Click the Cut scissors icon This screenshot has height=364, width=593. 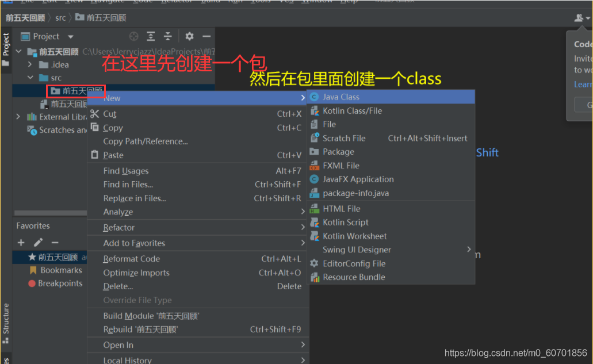pos(94,113)
